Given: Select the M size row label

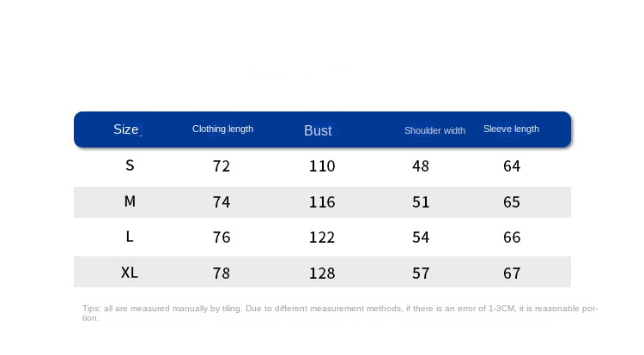Looking at the screenshot, I should pyautogui.click(x=130, y=202).
